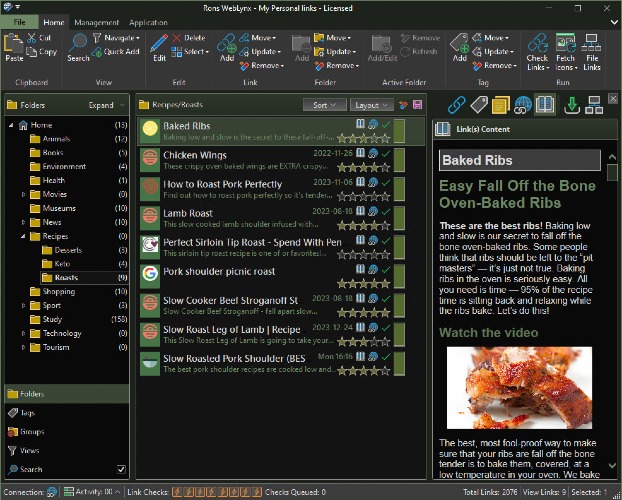
Task: Switch to Groups pane in sidebar
Action: [67, 432]
